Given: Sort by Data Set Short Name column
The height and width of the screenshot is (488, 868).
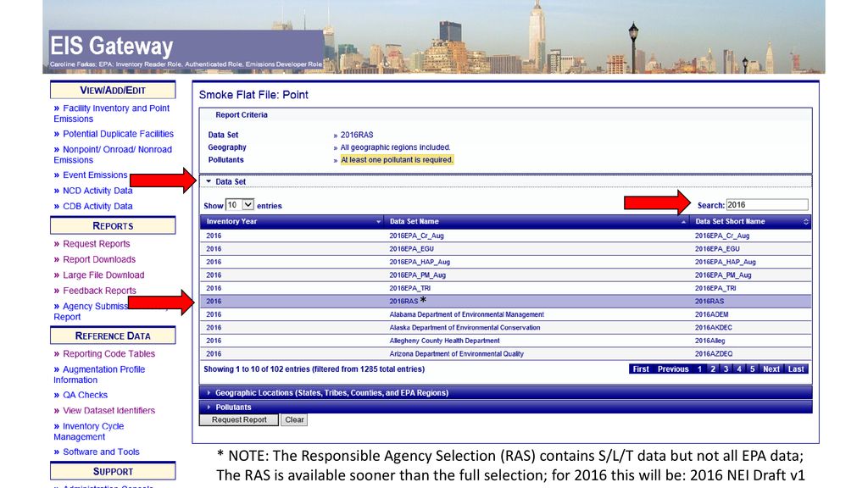Looking at the screenshot, I should click(x=751, y=221).
